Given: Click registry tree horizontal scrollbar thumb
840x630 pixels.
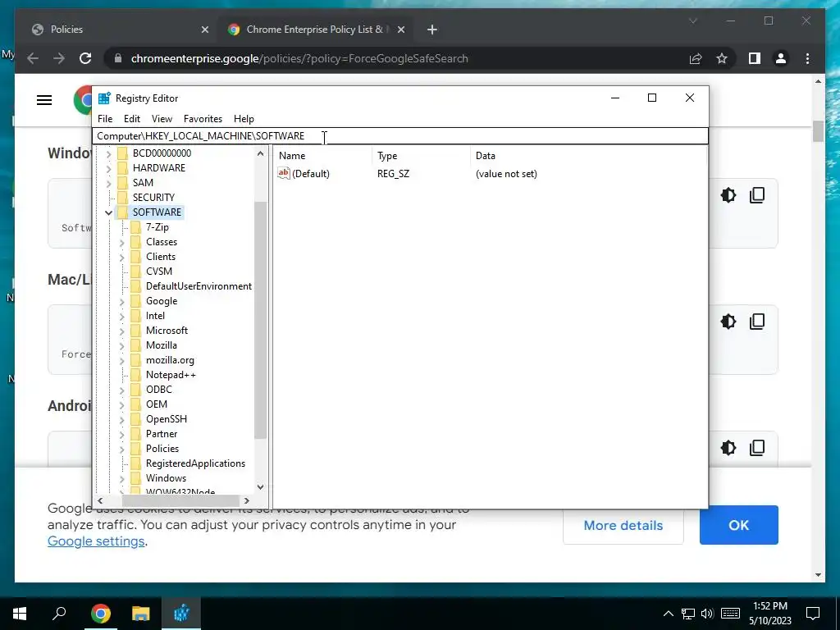Looking at the screenshot, I should (180, 501).
